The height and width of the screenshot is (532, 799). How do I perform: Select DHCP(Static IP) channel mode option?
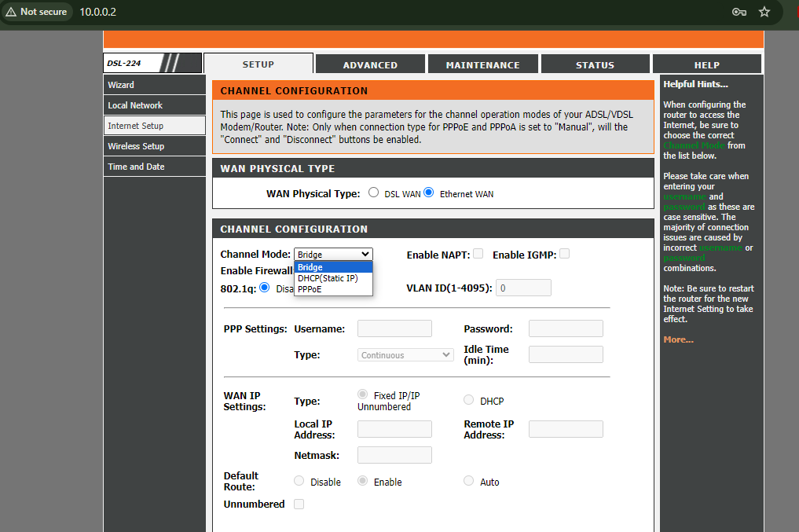[x=326, y=278]
